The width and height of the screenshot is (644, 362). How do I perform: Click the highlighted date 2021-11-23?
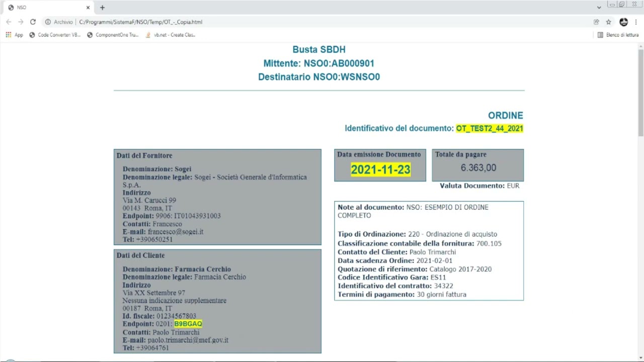[380, 169]
